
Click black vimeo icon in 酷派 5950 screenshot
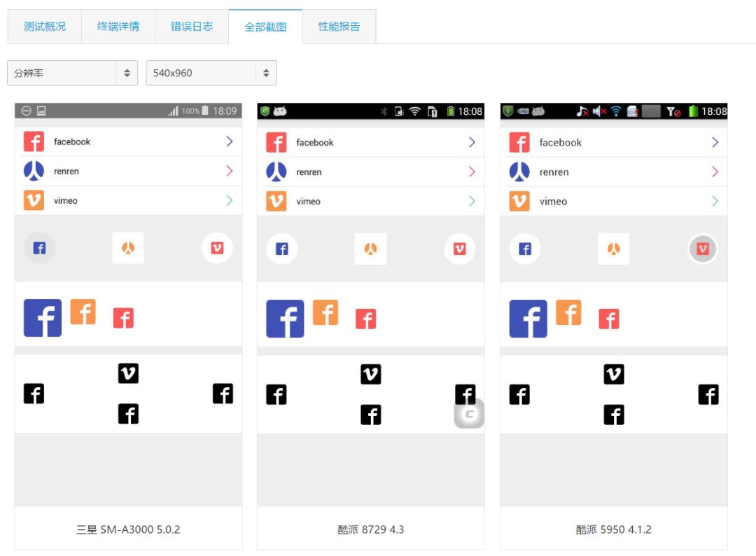pyautogui.click(x=614, y=374)
